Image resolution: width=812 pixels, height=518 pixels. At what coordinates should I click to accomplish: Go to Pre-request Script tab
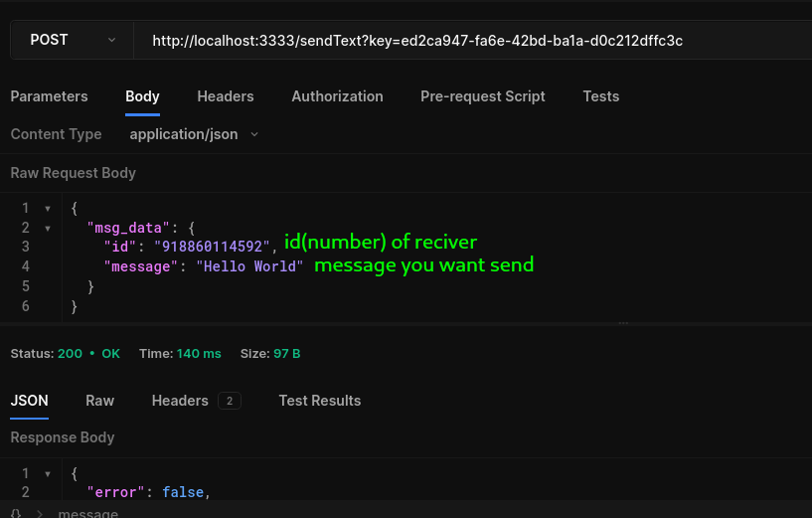click(483, 96)
